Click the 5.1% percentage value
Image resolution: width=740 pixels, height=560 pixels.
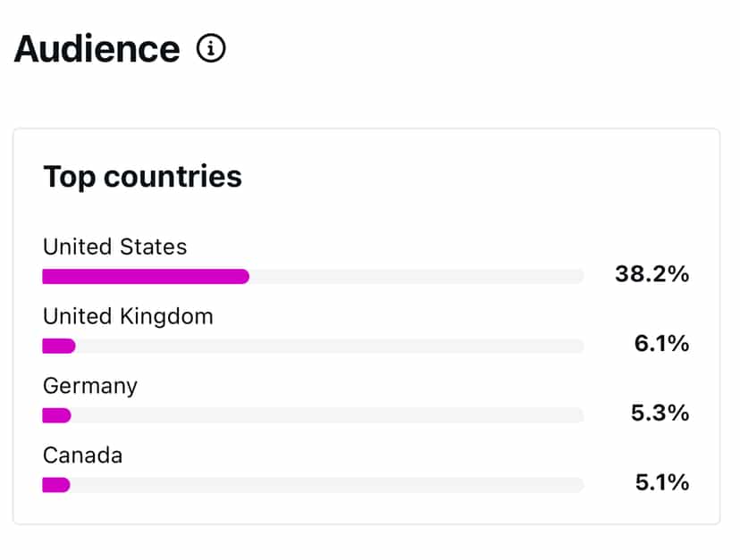click(x=661, y=483)
